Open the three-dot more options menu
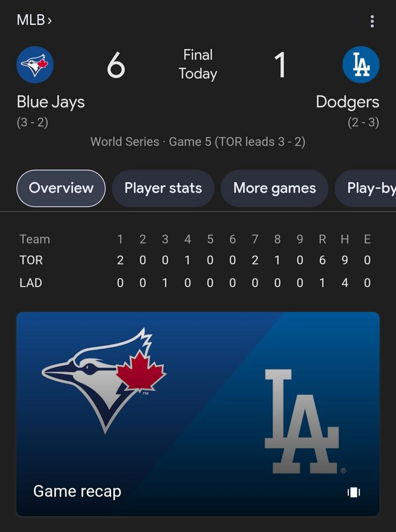This screenshot has height=532, width=396. click(372, 21)
